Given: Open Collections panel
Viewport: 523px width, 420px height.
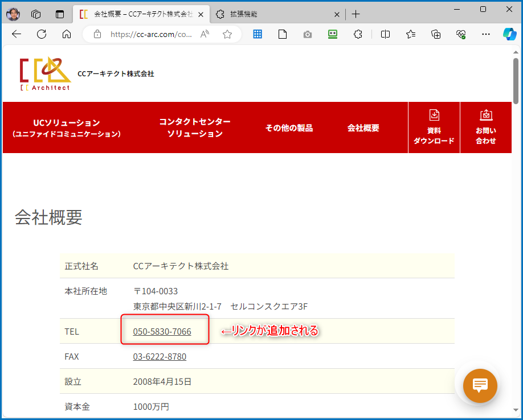Looking at the screenshot, I should pos(436,34).
